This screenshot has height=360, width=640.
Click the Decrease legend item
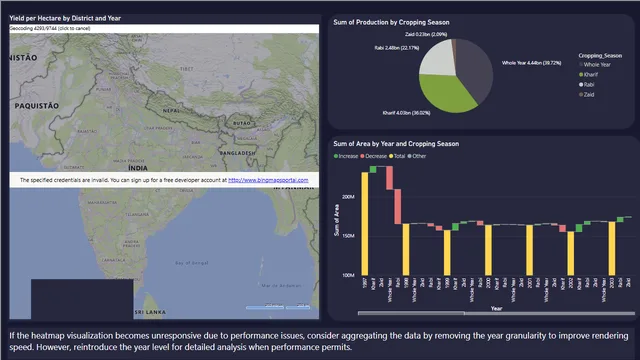(x=373, y=156)
